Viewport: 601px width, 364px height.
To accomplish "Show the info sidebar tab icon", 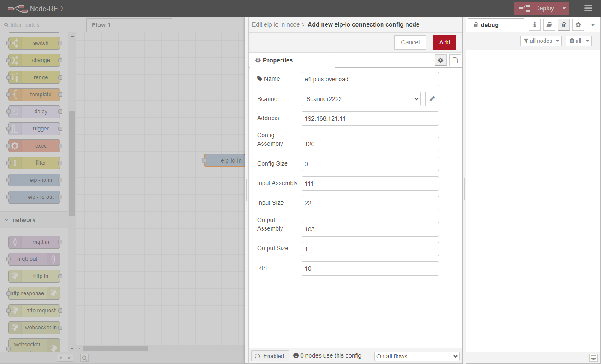I will point(535,25).
